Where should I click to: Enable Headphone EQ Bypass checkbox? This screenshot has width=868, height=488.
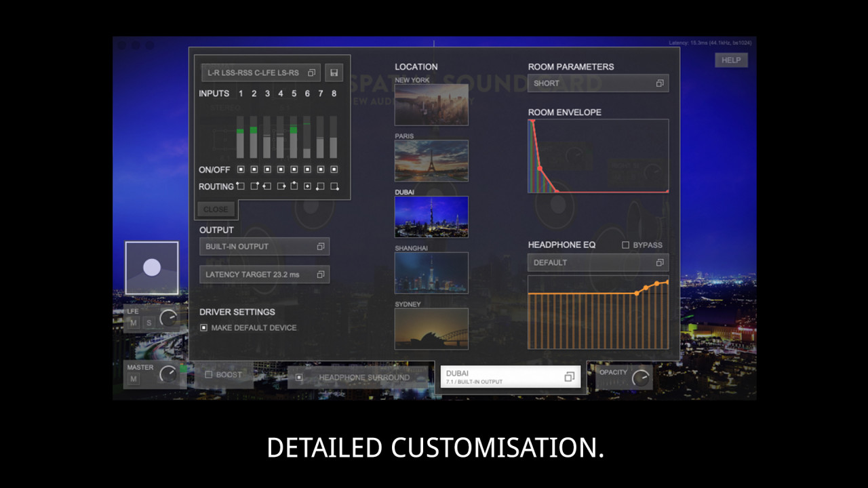pos(625,245)
